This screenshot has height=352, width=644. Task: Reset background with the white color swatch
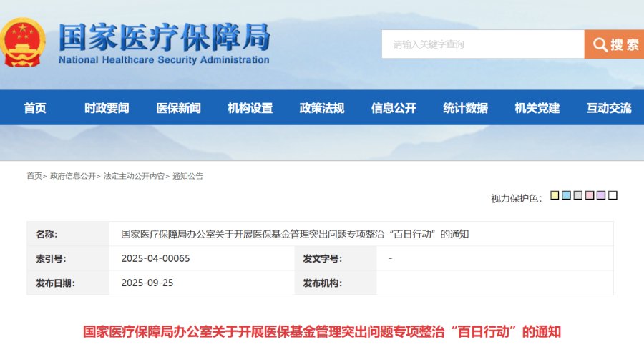pyautogui.click(x=613, y=195)
